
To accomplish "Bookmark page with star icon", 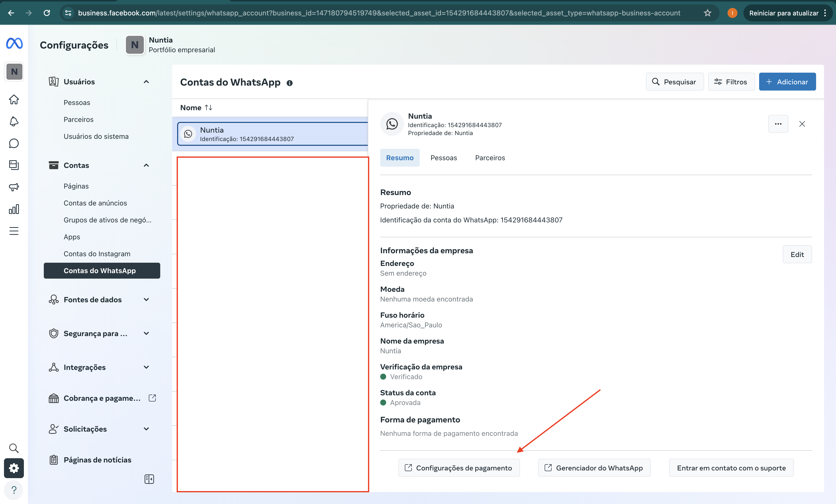I will tap(707, 13).
